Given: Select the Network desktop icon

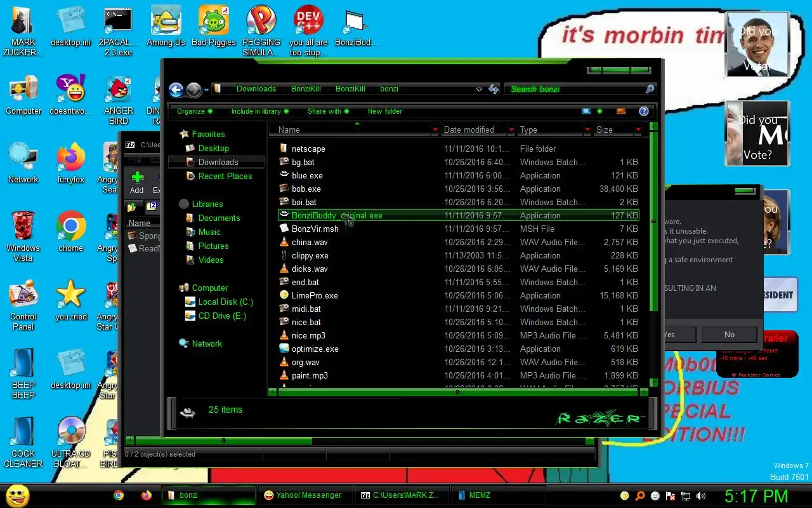Looking at the screenshot, I should click(23, 164).
